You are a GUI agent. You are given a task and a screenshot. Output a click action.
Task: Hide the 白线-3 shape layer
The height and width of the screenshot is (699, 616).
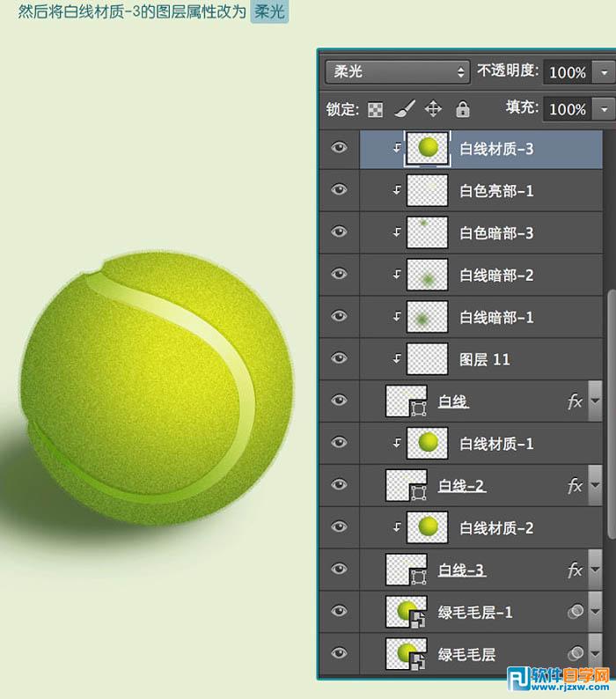[x=339, y=569]
